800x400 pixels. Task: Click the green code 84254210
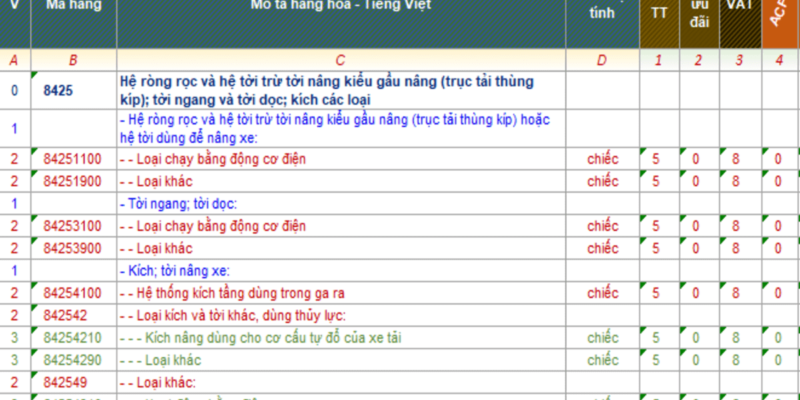tap(72, 338)
